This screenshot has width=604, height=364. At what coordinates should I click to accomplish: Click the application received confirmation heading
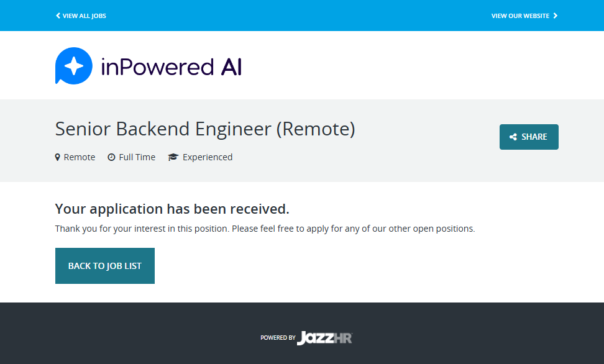point(172,208)
